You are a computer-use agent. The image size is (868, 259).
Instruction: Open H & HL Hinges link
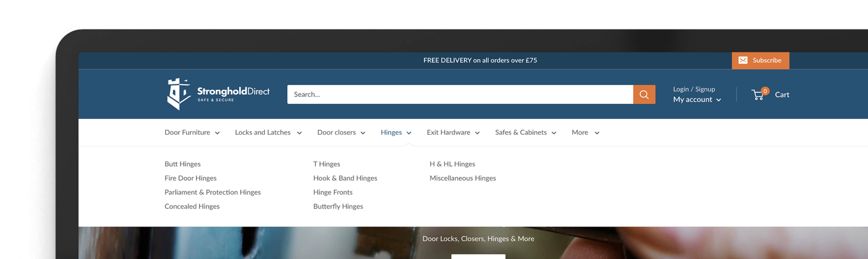point(452,164)
